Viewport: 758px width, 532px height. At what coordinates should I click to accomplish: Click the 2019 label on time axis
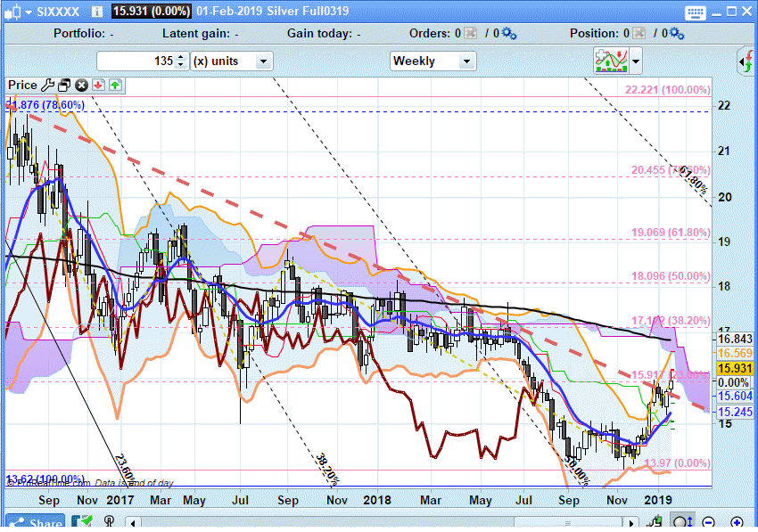pyautogui.click(x=658, y=500)
